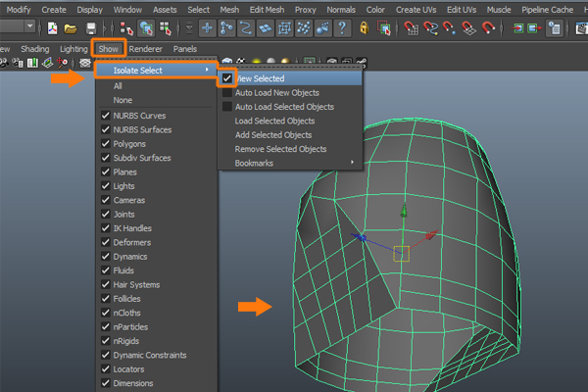The image size is (588, 392).
Task: Click the green Y-axis manipulator arrow
Action: (402, 213)
